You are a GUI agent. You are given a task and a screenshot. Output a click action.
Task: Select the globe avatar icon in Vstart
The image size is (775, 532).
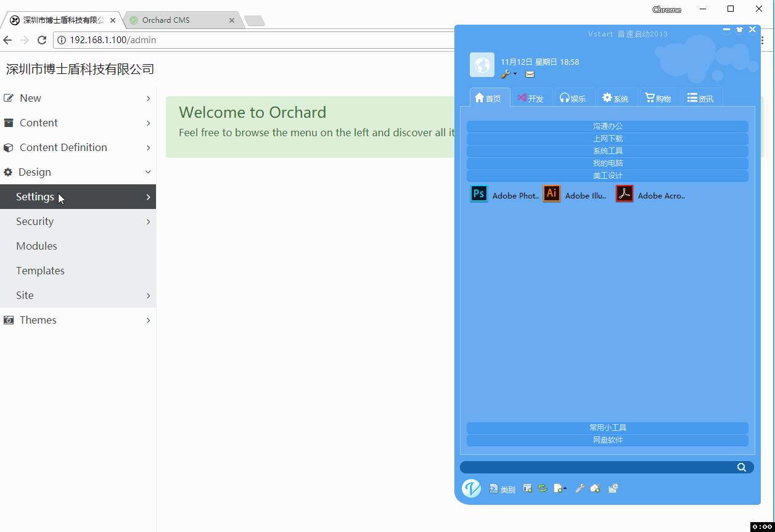point(482,65)
